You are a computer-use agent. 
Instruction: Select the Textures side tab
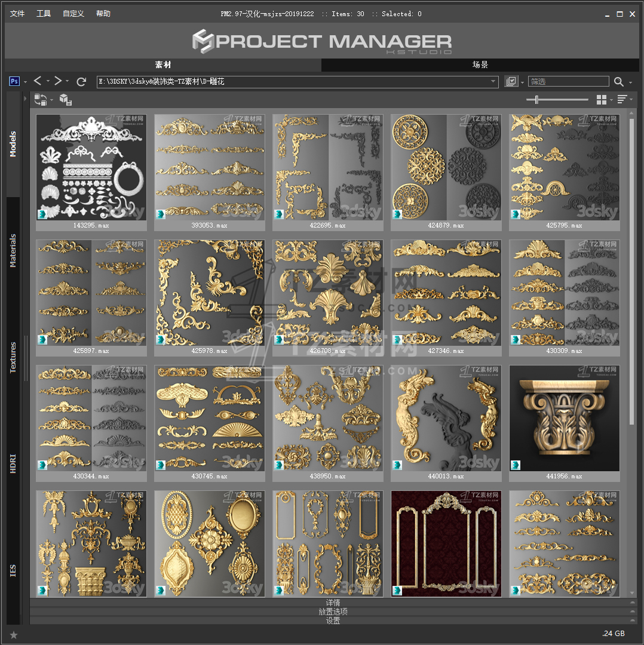click(13, 358)
